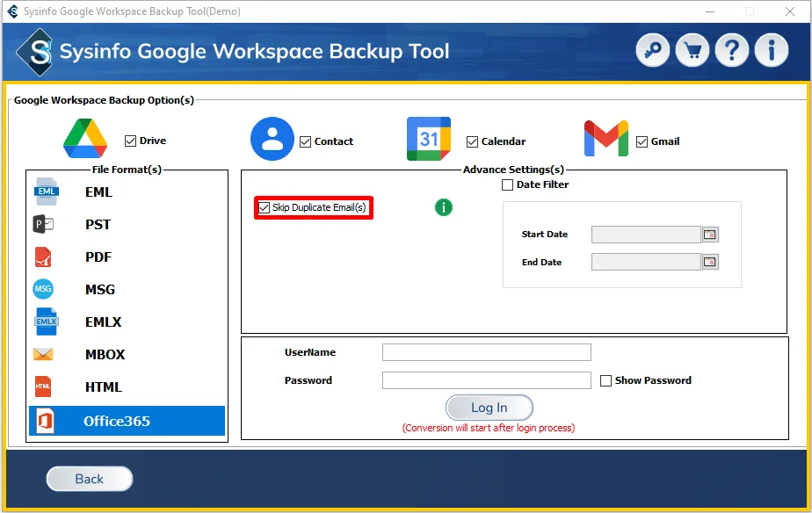Click into the UserName field
This screenshot has height=513, width=812.
(x=486, y=352)
